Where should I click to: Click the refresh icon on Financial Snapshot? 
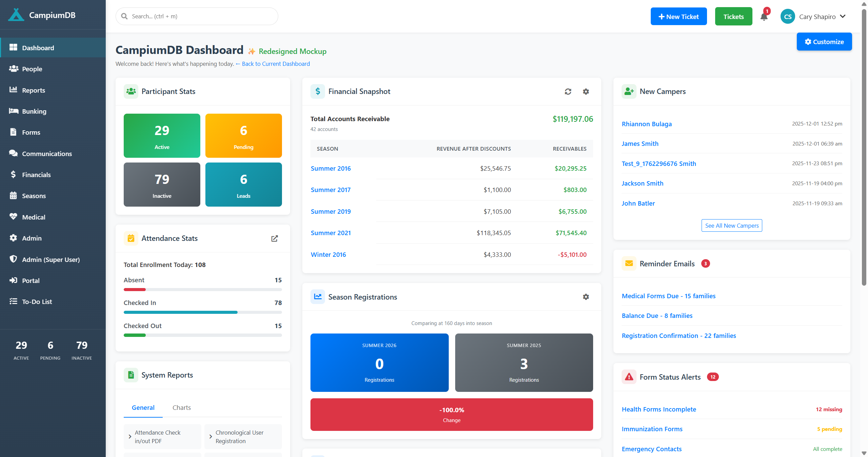point(568,92)
